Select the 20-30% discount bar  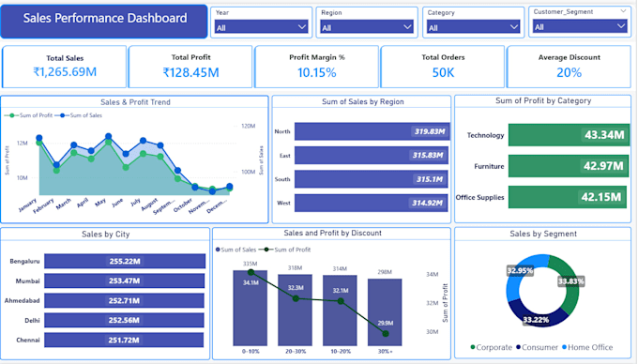pyautogui.click(x=295, y=311)
